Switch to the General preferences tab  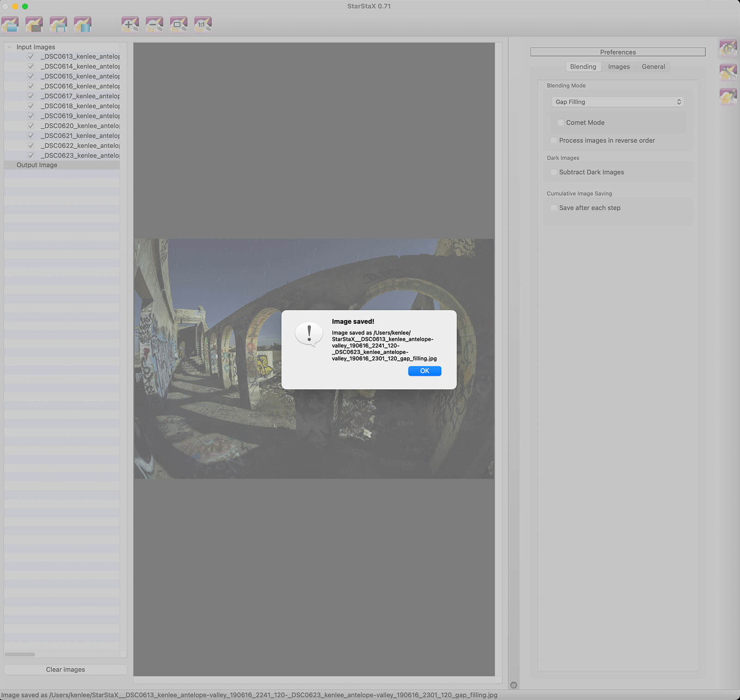pyautogui.click(x=653, y=67)
